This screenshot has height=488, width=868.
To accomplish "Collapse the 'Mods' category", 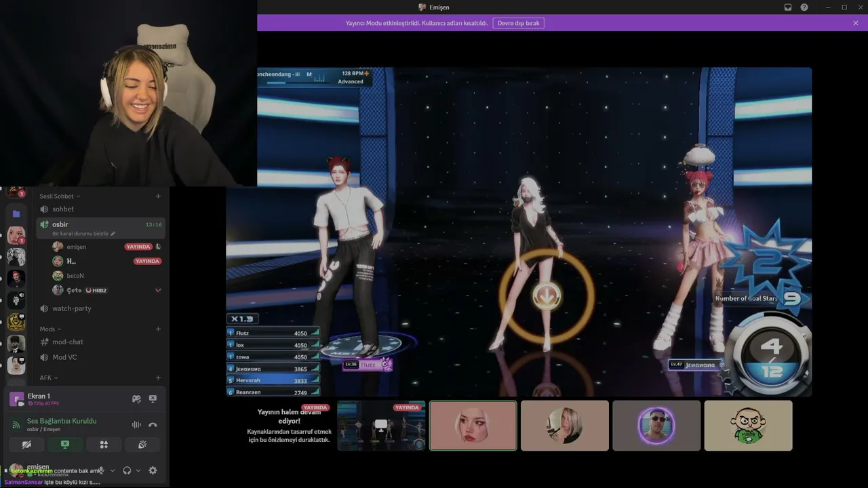I will point(50,329).
